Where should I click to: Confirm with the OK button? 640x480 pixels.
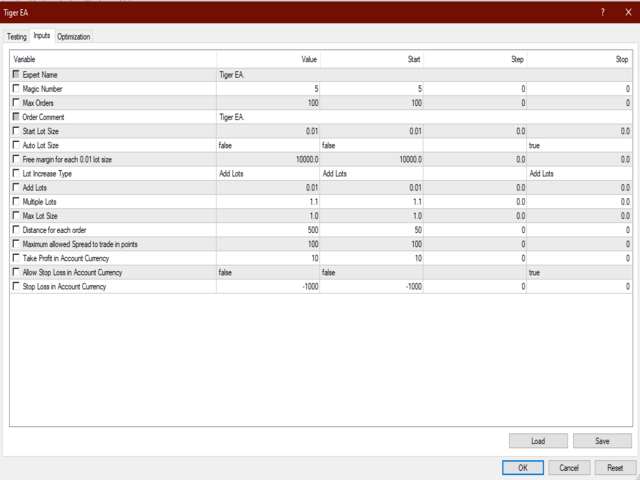[x=523, y=468]
